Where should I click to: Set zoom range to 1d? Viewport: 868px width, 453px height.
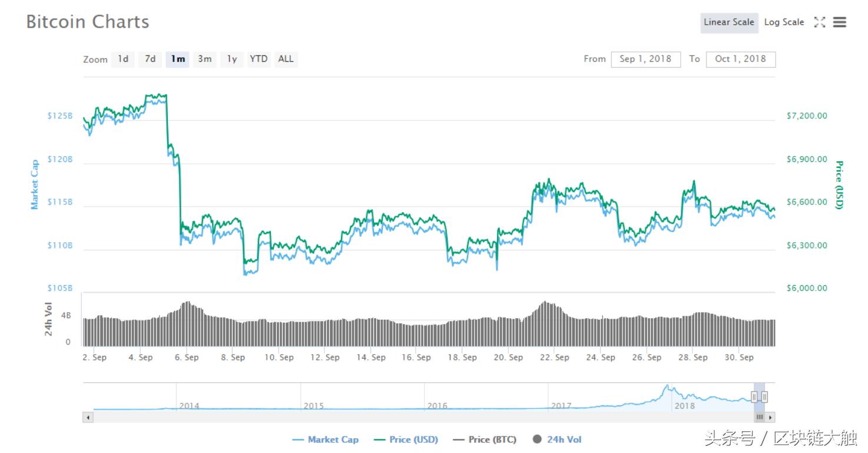123,59
